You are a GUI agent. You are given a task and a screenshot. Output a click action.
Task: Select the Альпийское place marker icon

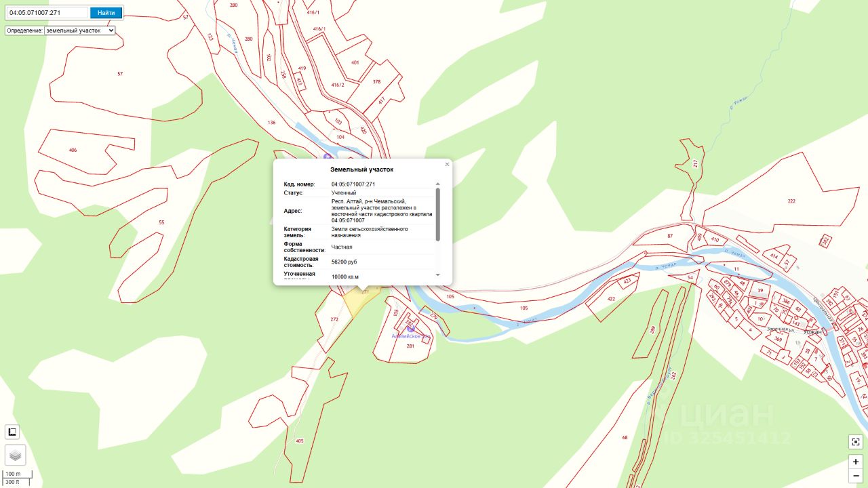(x=410, y=328)
